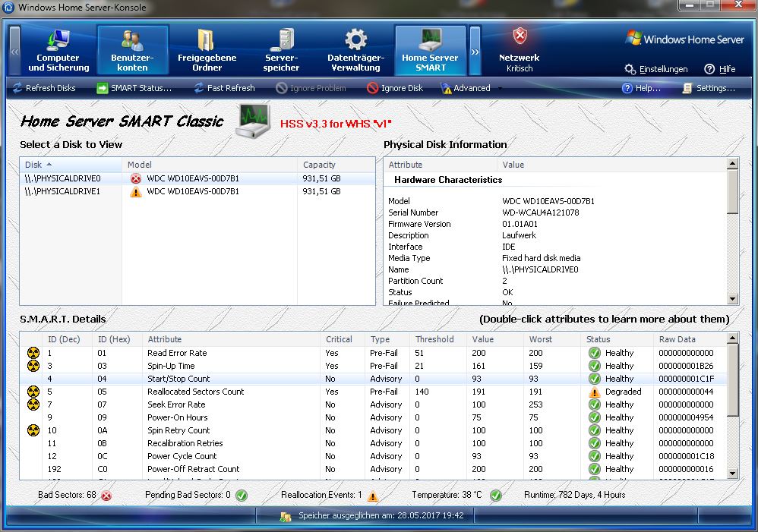Screen dimensions: 758x532
Task: Click the Serial Number value WD-WCAU4A121078
Action: 541,212
